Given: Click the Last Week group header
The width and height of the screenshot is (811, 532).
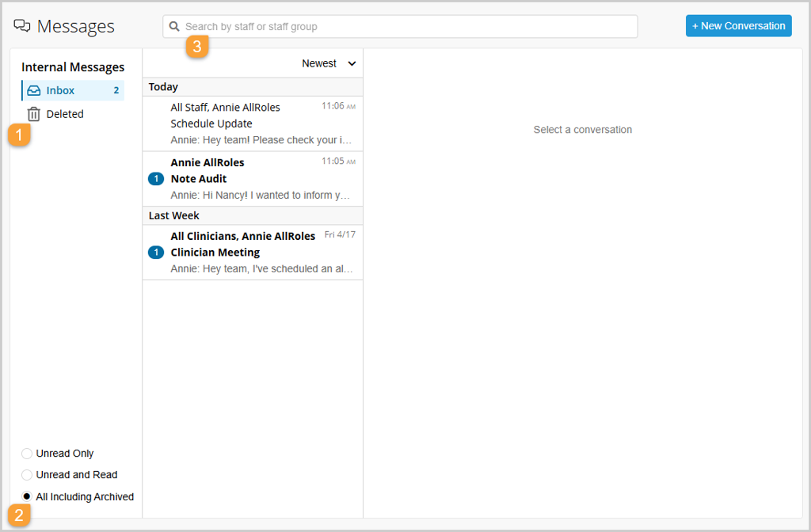Looking at the screenshot, I should point(253,215).
